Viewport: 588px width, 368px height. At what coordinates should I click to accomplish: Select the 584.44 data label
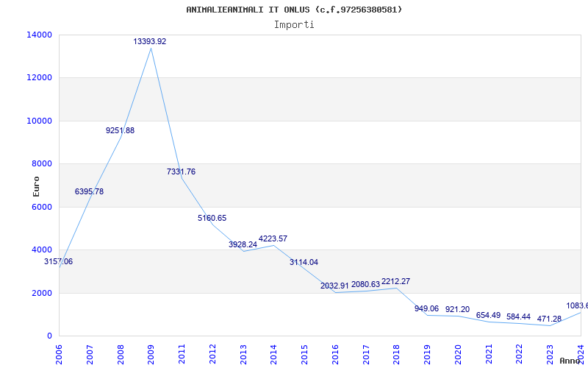click(518, 316)
